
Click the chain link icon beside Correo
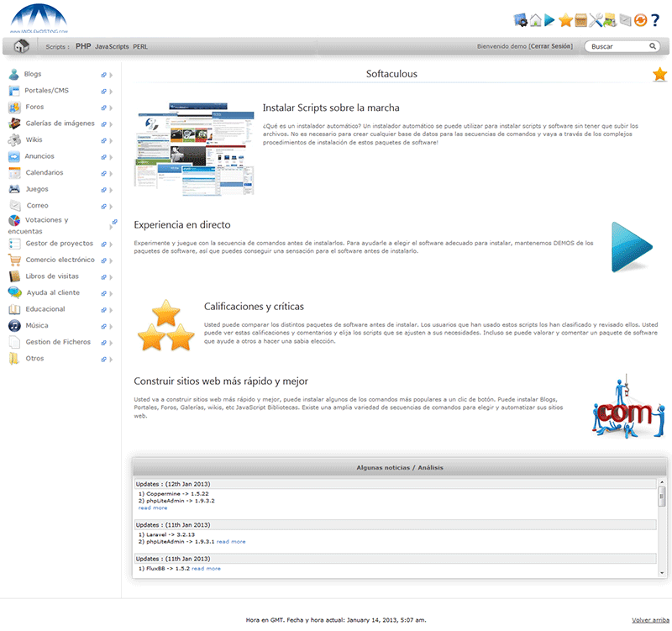pos(103,206)
